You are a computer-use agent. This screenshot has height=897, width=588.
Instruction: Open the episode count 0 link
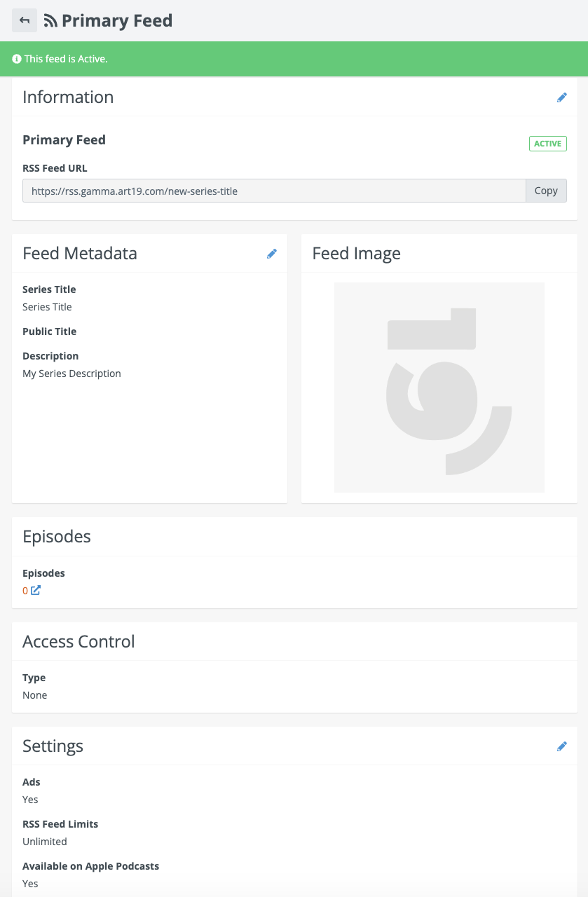(25, 591)
